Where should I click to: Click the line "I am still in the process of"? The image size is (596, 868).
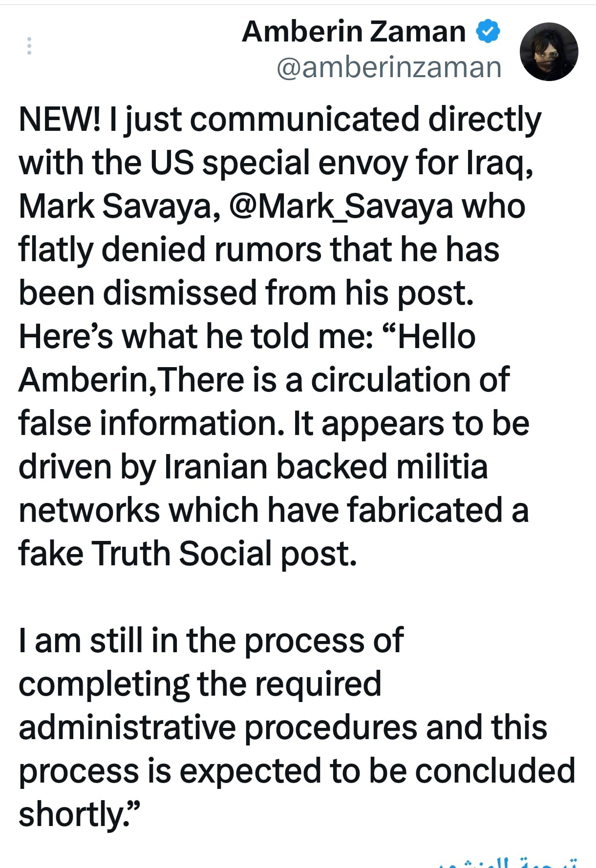pos(211,641)
